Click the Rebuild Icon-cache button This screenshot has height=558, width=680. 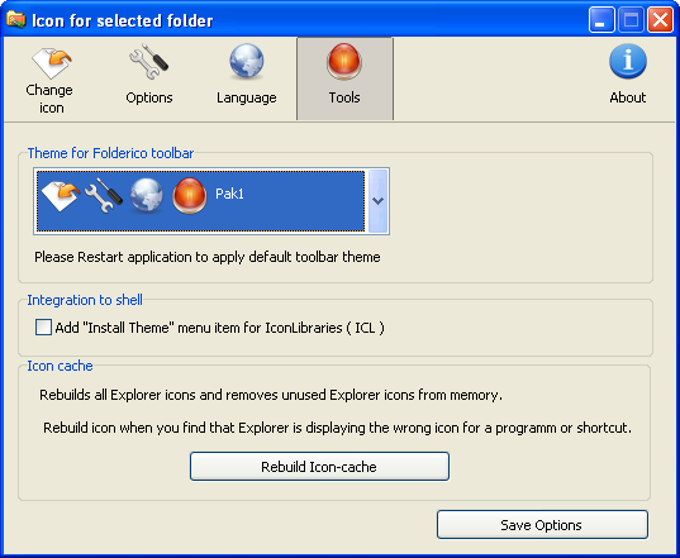click(319, 467)
